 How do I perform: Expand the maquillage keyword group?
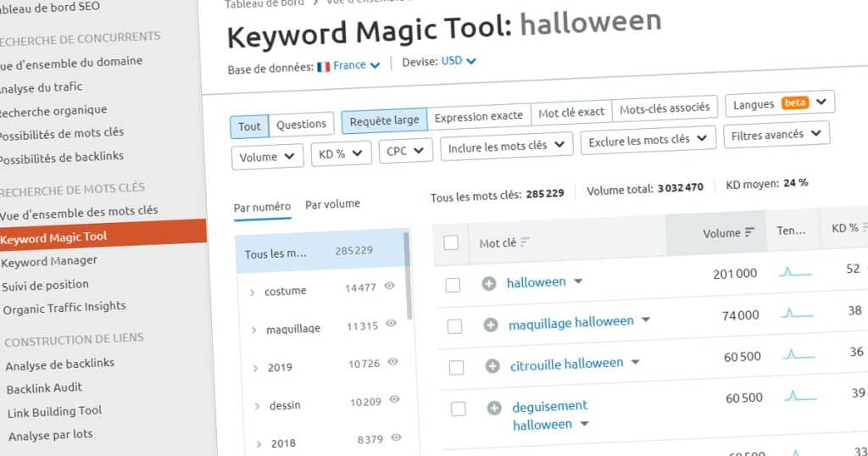253,331
